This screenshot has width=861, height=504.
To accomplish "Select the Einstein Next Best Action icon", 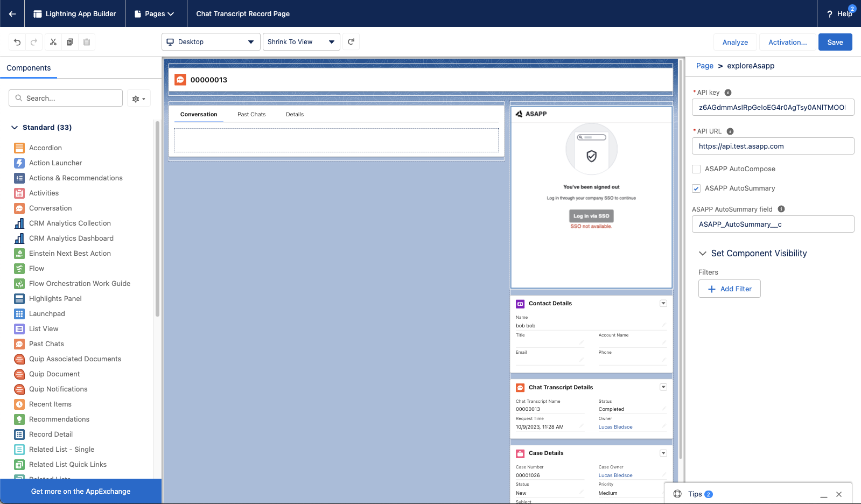I will pyautogui.click(x=19, y=254).
